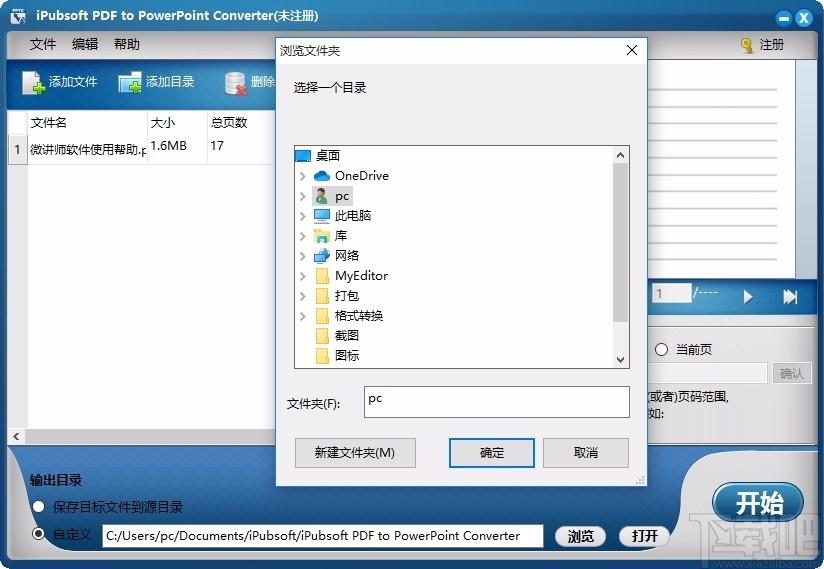Confirm with the 确定 button

[x=491, y=453]
